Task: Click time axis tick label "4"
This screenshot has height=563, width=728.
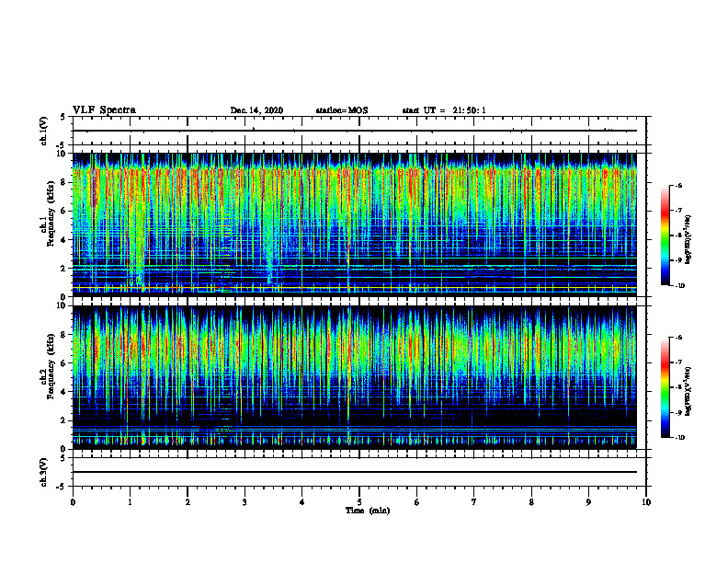Action: [302, 502]
